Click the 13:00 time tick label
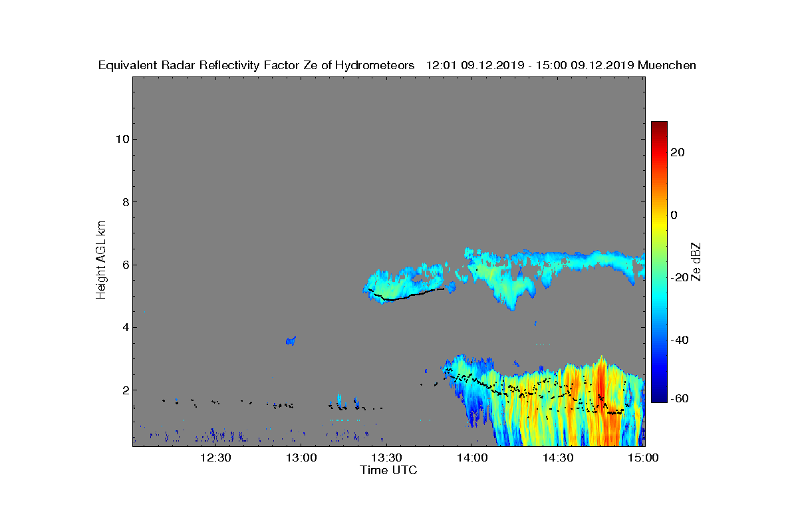Viewport: 798px width, 532px height. pos(301,458)
